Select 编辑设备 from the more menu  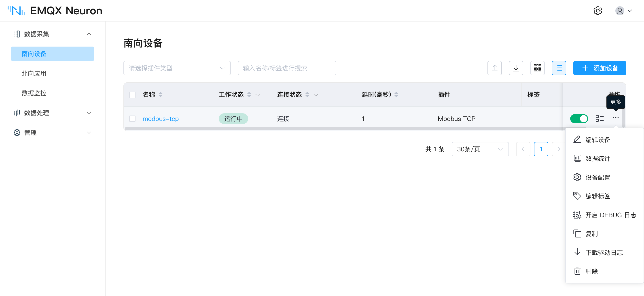pyautogui.click(x=604, y=139)
